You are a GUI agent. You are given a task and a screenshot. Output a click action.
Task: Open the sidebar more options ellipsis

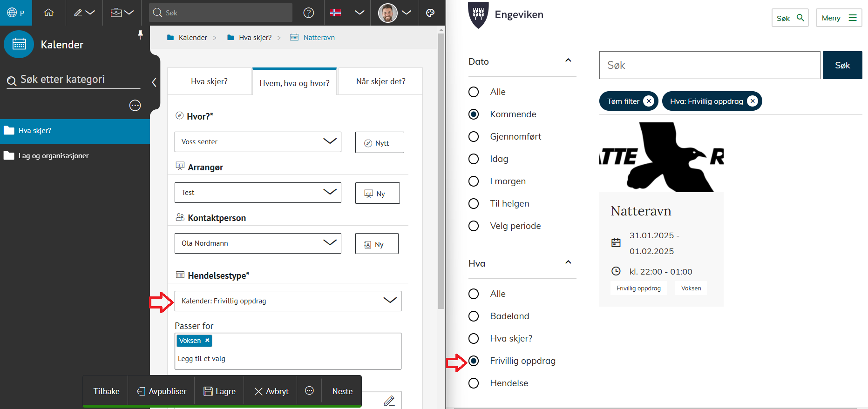click(135, 106)
